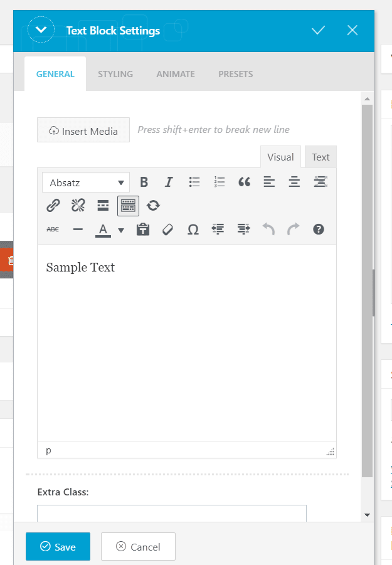Switch editor to Visual mode
The width and height of the screenshot is (392, 565).
[x=280, y=157]
